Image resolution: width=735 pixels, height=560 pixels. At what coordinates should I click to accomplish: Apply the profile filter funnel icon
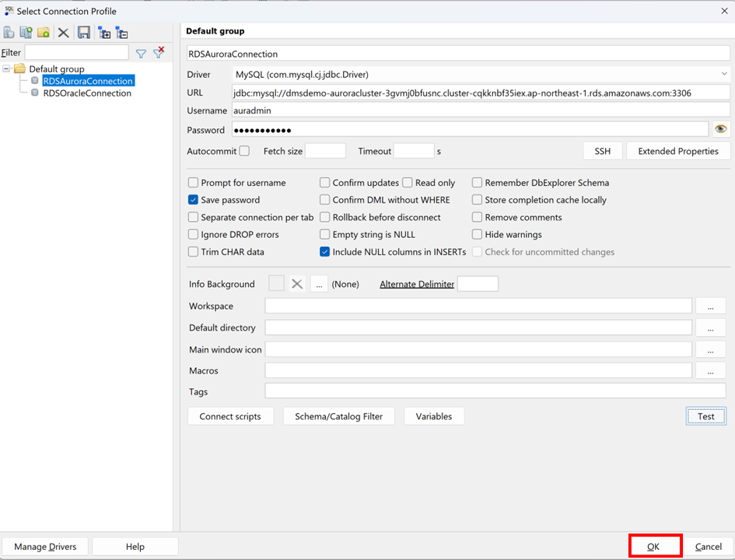[141, 54]
